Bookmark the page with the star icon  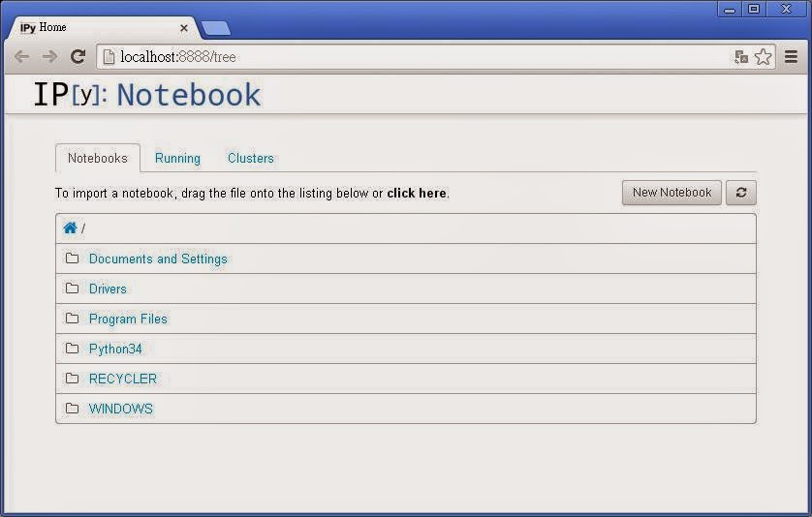pyautogui.click(x=763, y=57)
